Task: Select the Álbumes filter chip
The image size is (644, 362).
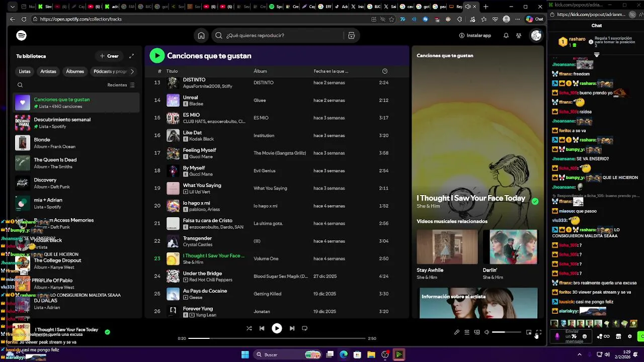Action: pos(75,71)
